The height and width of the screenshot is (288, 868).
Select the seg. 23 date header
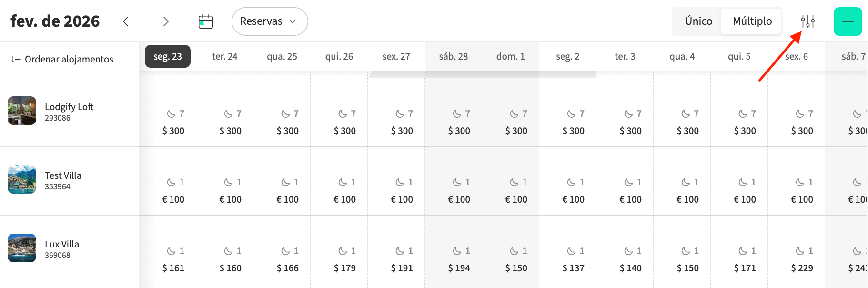point(168,56)
